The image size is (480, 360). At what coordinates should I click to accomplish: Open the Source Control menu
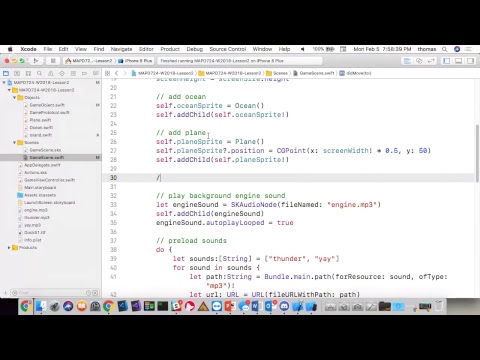(228, 49)
